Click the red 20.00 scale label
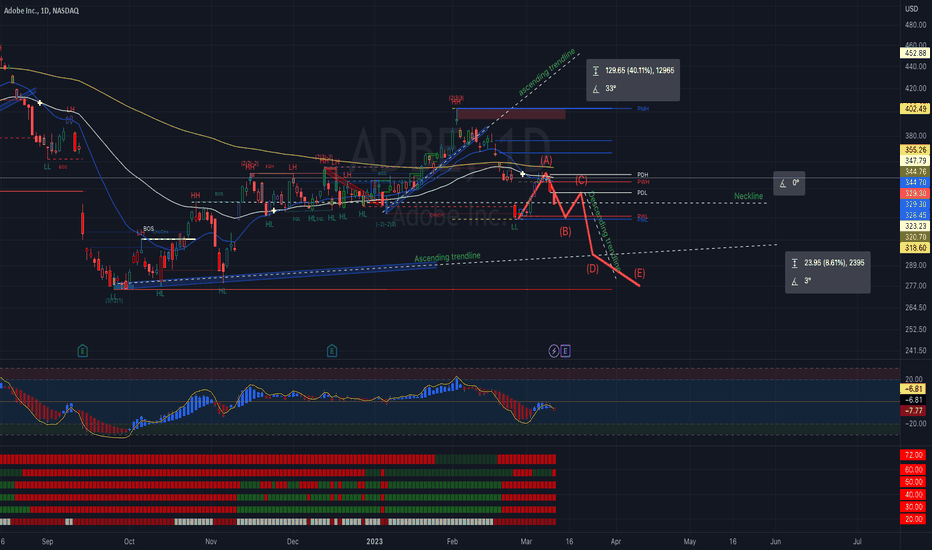Viewport: 932px width, 550px height. click(x=913, y=519)
